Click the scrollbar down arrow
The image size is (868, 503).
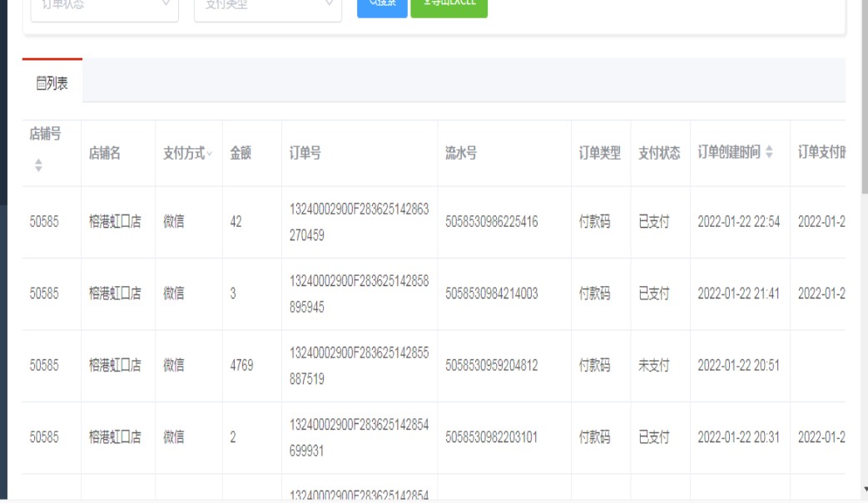pyautogui.click(x=864, y=490)
